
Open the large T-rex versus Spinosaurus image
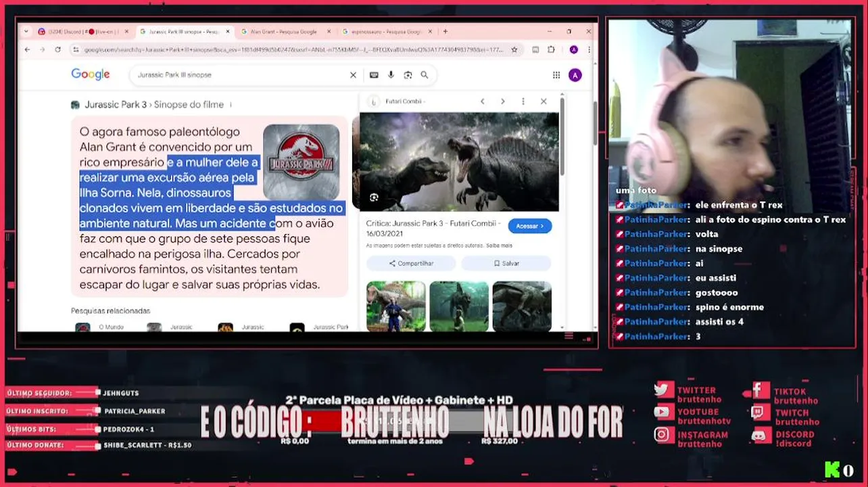click(x=459, y=162)
